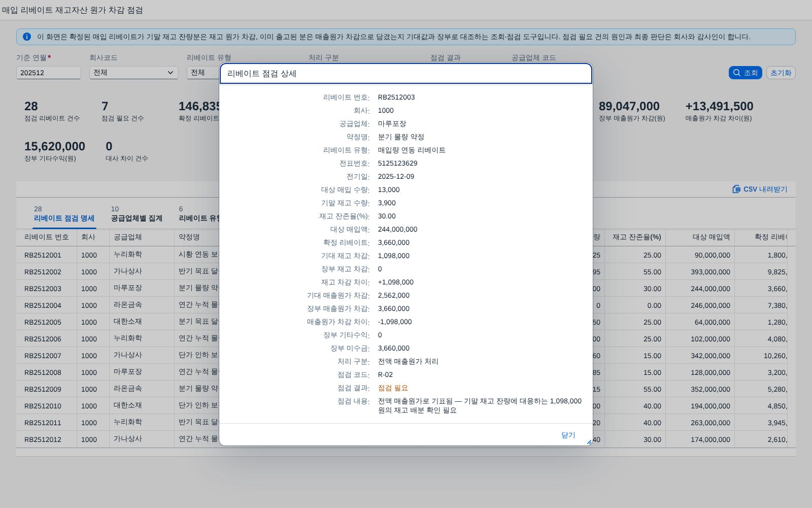Click the 2025-12-09 posting date value
812x508 pixels.
(396, 177)
